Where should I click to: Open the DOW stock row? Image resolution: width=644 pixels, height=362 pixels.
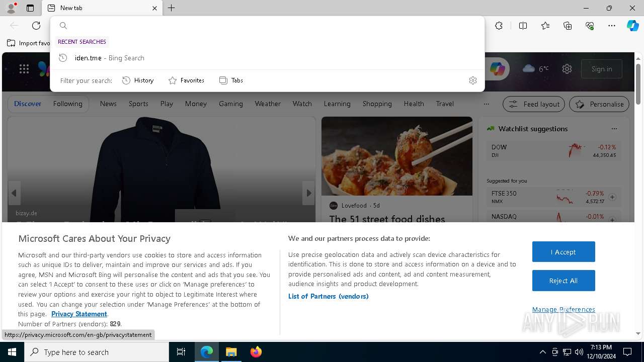553,150
